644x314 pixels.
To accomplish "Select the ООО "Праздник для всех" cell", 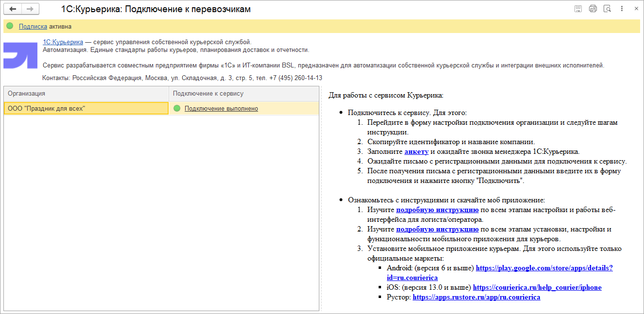I will click(86, 109).
